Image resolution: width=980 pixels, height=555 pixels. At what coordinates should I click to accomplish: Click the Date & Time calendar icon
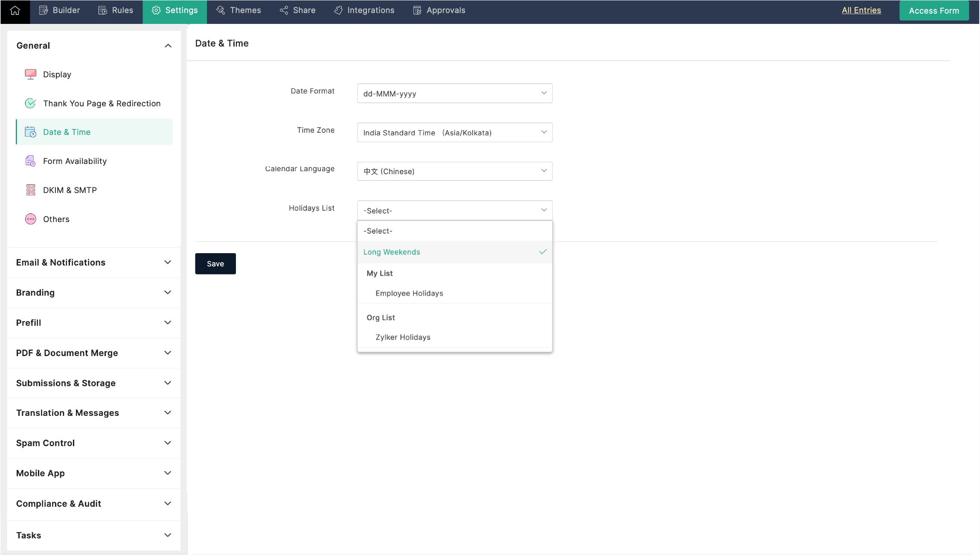[x=30, y=132]
